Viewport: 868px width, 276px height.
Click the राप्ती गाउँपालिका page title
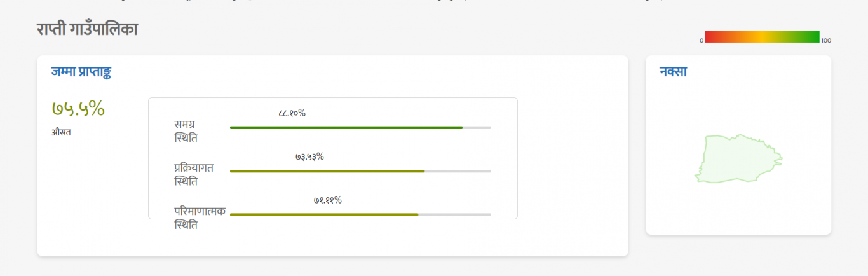pyautogui.click(x=87, y=29)
